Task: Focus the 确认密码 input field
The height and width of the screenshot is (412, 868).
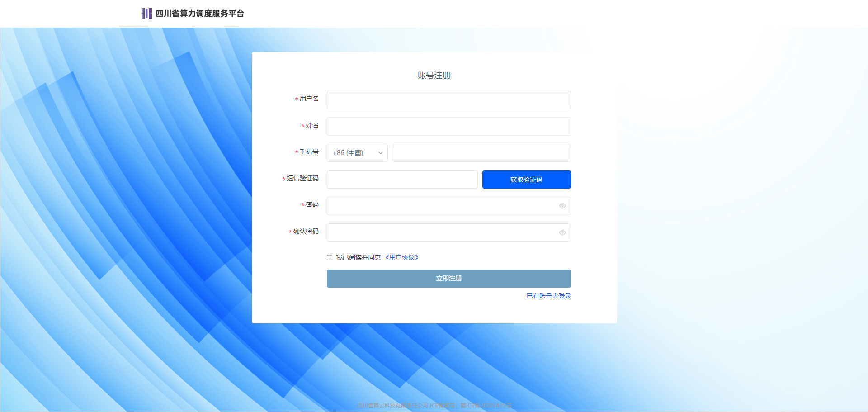Action: pyautogui.click(x=448, y=232)
